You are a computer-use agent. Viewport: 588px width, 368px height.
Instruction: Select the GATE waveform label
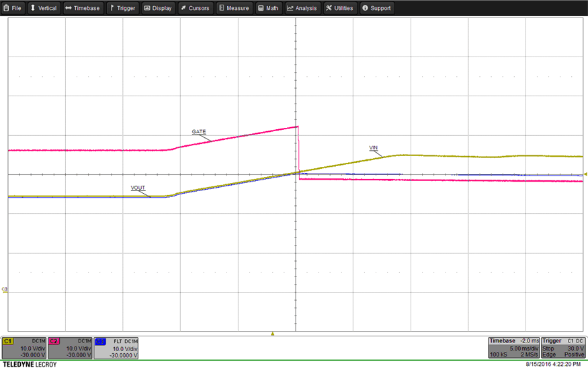(x=199, y=131)
